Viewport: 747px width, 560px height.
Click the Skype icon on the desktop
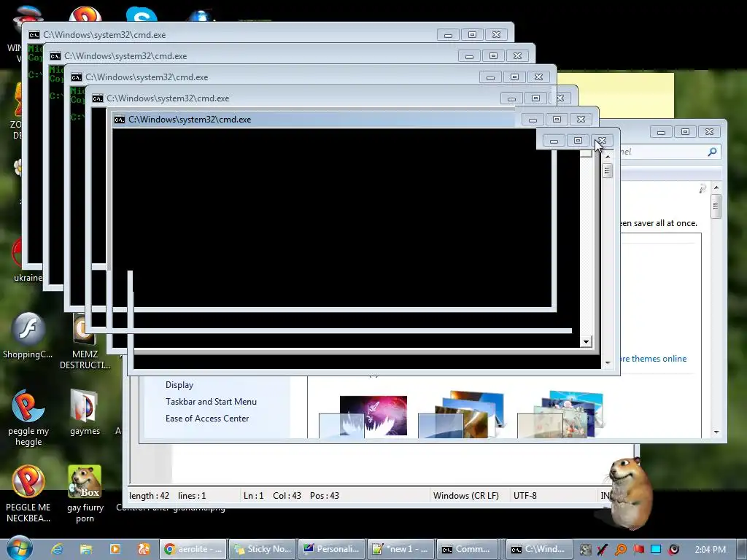142,15
